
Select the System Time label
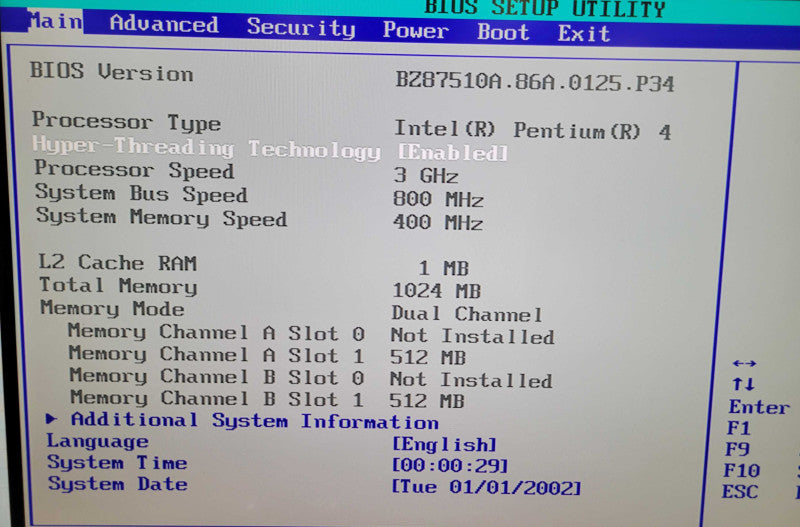click(x=117, y=462)
